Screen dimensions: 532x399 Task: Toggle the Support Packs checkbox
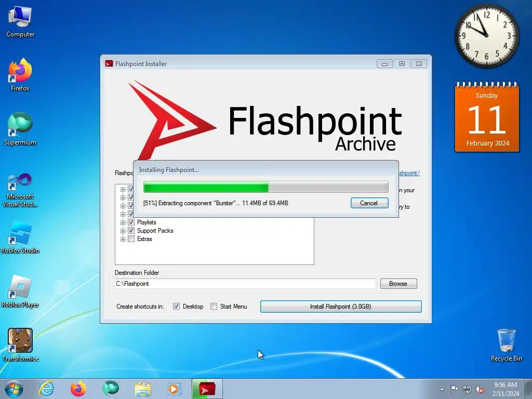131,231
